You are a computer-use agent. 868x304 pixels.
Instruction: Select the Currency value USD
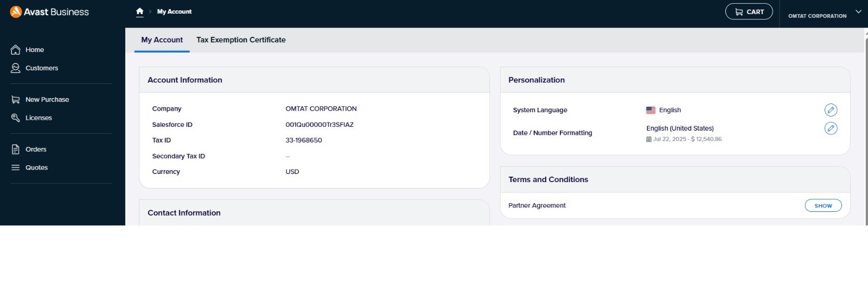292,172
